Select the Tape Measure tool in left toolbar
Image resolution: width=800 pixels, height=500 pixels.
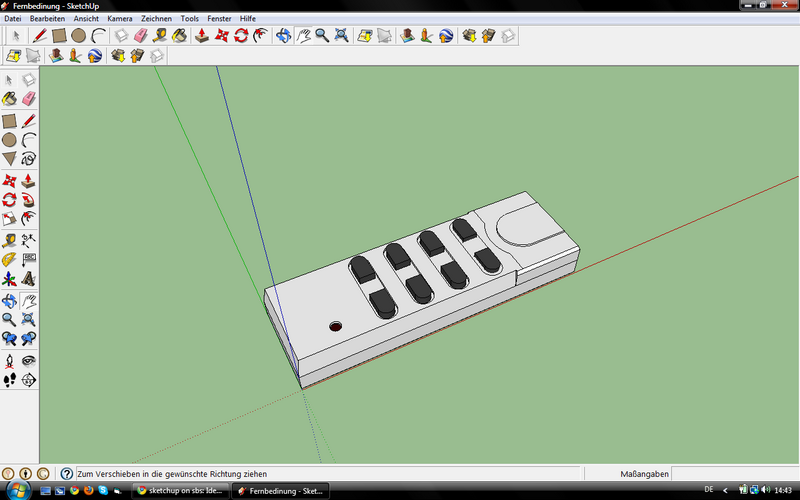pyautogui.click(x=9, y=240)
